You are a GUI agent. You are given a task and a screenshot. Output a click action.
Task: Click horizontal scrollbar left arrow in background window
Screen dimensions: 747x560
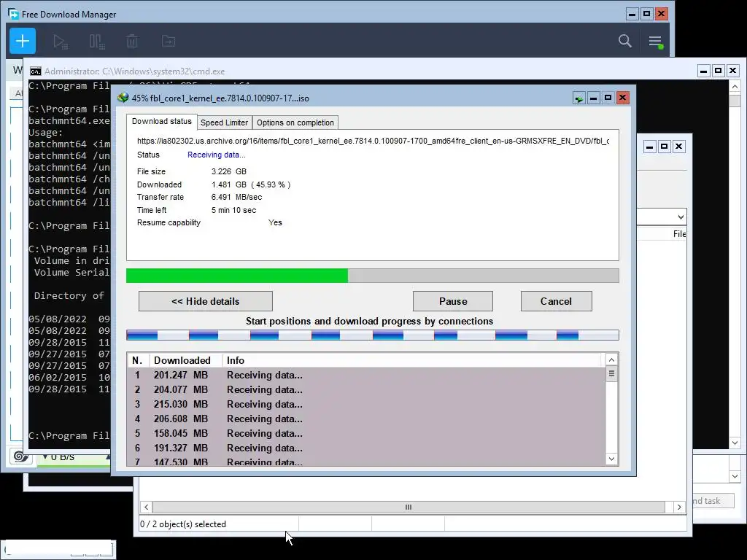point(146,507)
